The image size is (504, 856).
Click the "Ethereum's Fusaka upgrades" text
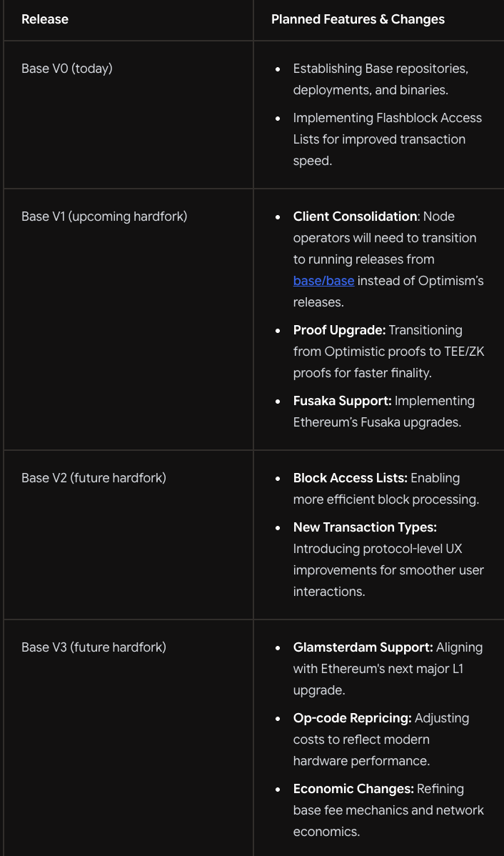point(377,422)
